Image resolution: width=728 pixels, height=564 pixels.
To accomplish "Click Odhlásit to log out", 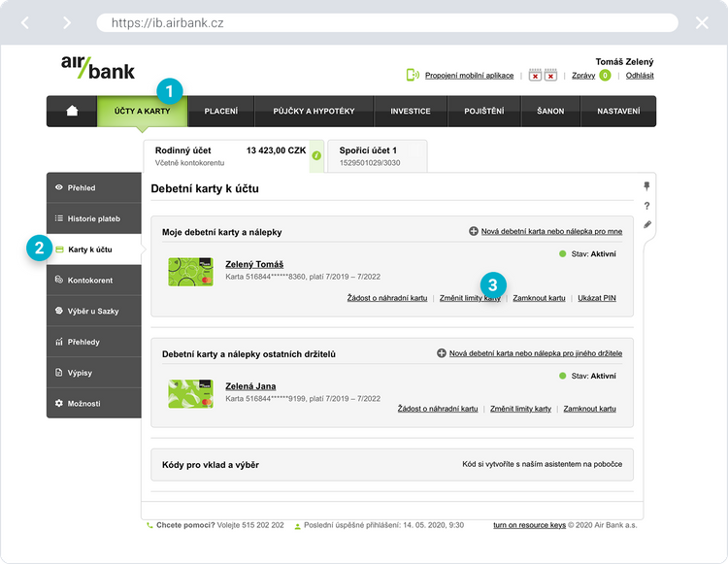I will (x=640, y=75).
